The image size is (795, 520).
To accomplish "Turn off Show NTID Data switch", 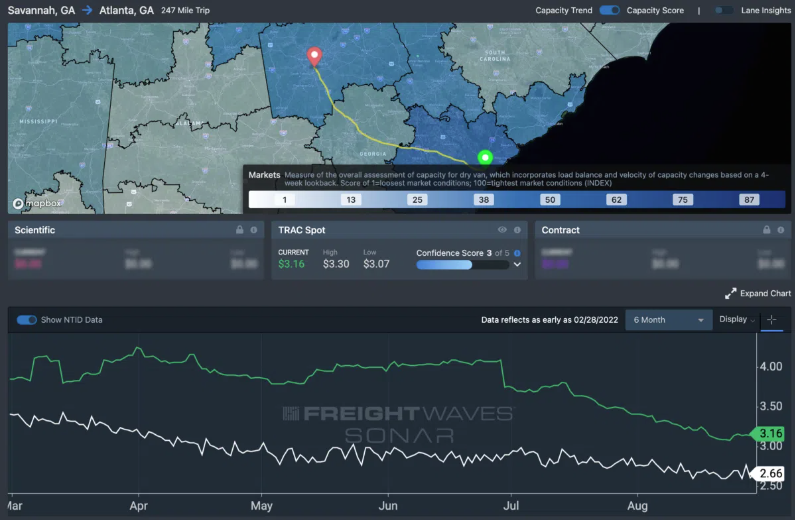I will pyautogui.click(x=27, y=320).
